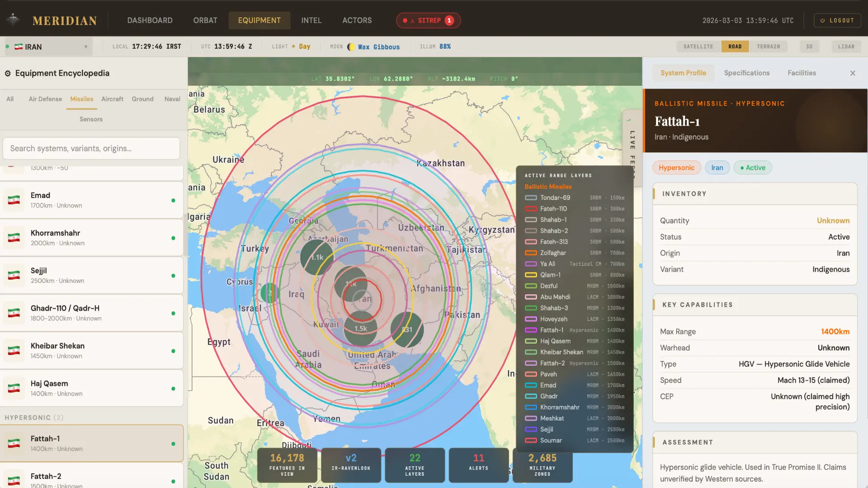Collapse the Ballistic Missiles legend section

tap(548, 187)
